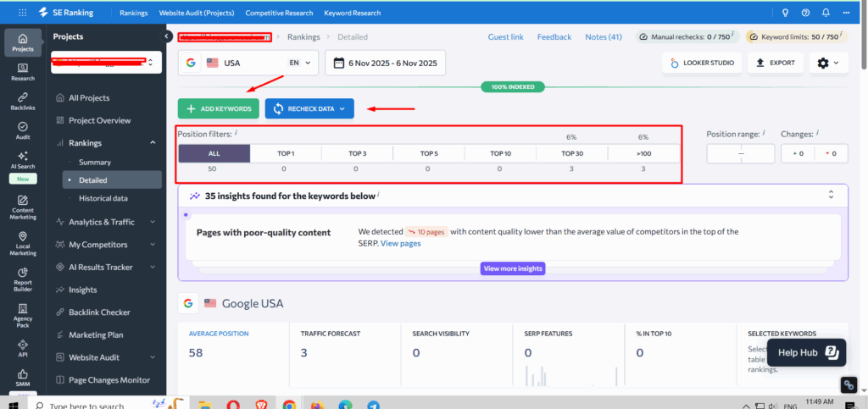Click the Position range slider field
868x409 pixels.
(x=741, y=153)
